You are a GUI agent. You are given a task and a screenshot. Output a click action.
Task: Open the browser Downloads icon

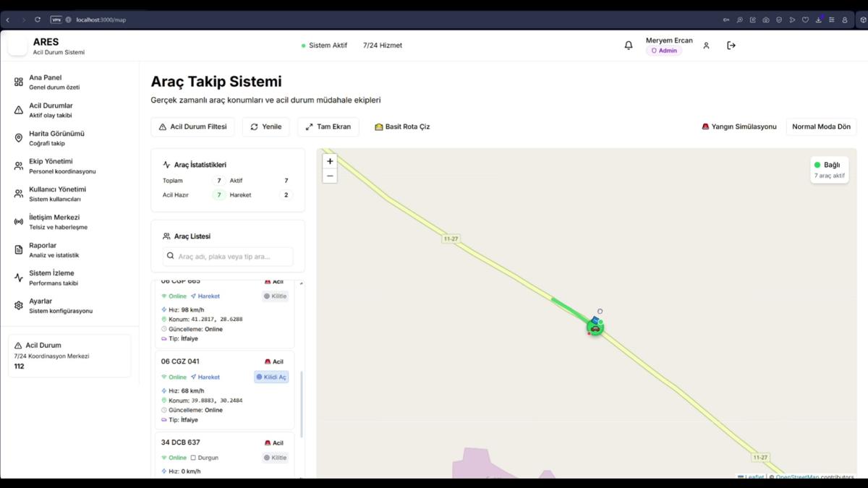tap(820, 20)
